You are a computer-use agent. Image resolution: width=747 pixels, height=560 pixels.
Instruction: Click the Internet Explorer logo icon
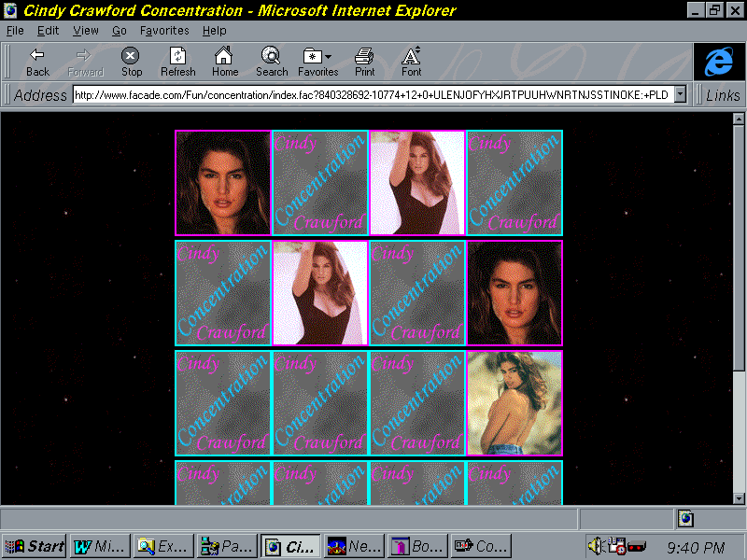tap(718, 62)
